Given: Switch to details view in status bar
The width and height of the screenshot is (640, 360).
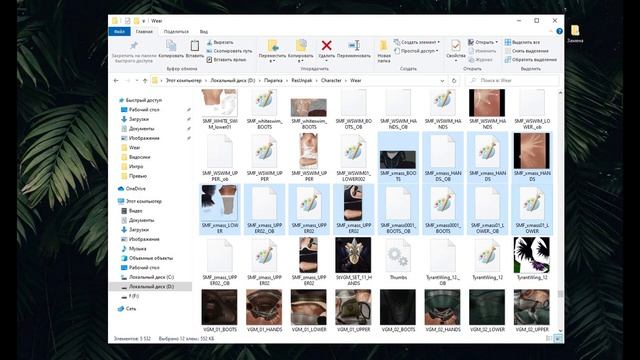Looking at the screenshot, I should tap(549, 338).
